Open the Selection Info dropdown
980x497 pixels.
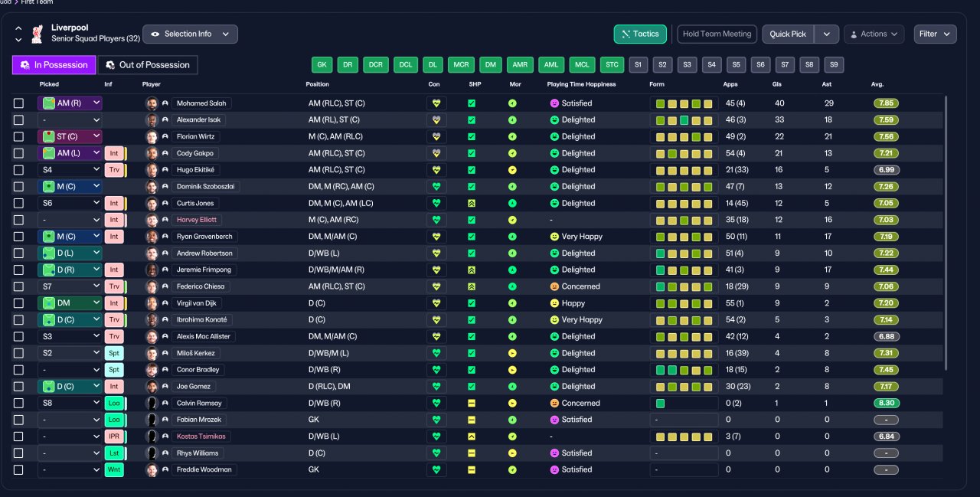(190, 34)
